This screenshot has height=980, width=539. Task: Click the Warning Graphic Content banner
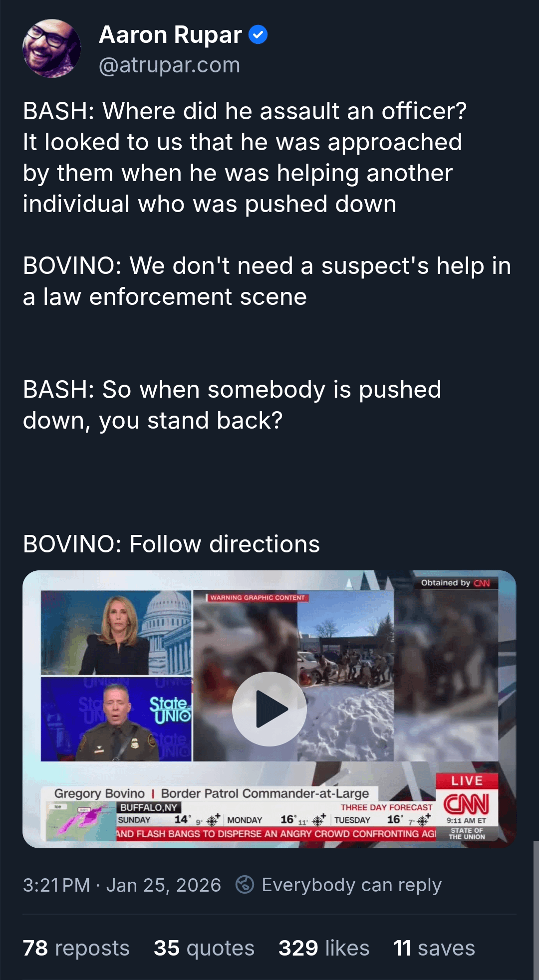[x=258, y=597]
